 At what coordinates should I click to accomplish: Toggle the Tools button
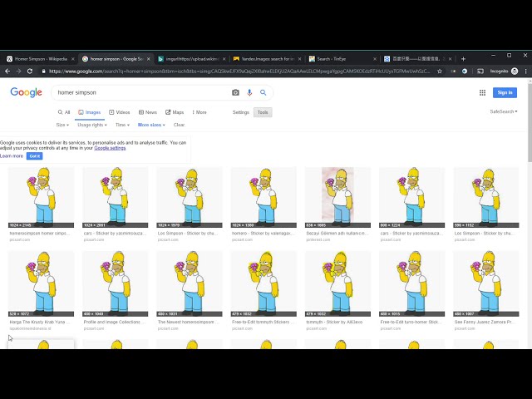263,112
